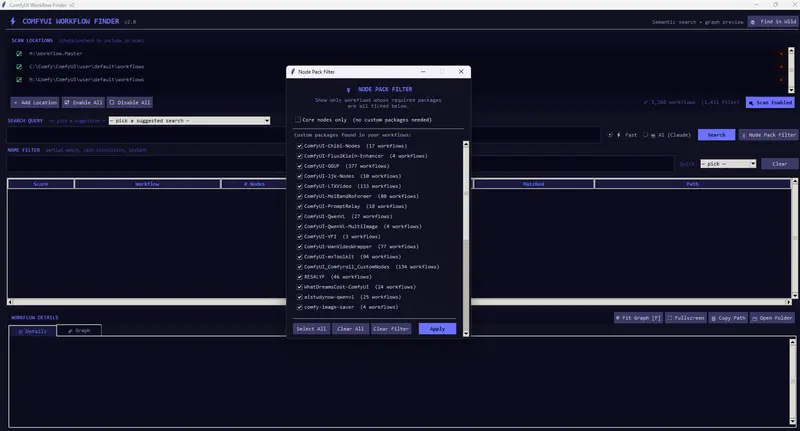Switch to the Details tab
Screen dimensions: 800x431
(33, 332)
